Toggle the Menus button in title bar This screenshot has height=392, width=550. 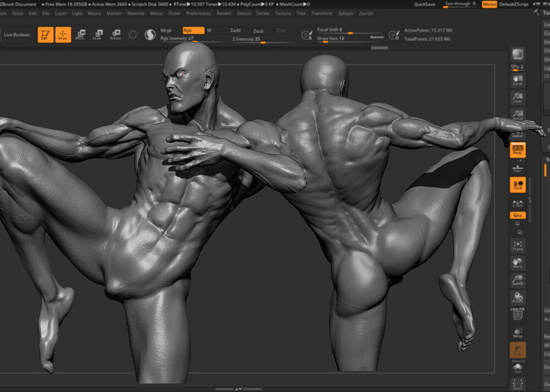[x=490, y=4]
